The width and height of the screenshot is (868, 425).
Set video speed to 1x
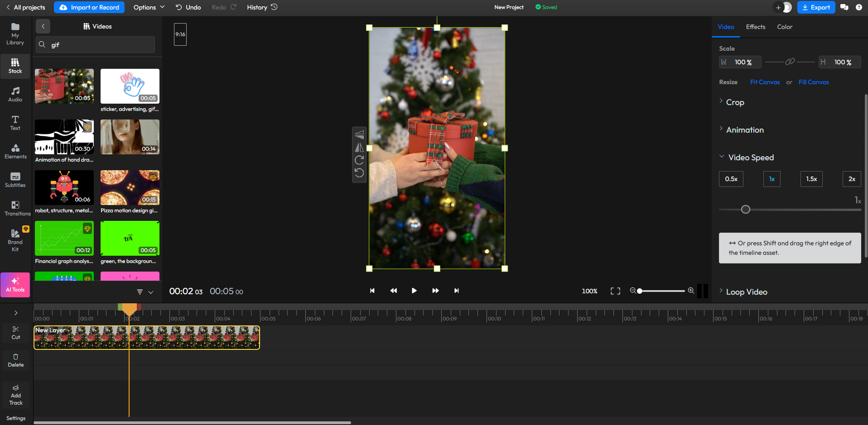pos(772,179)
